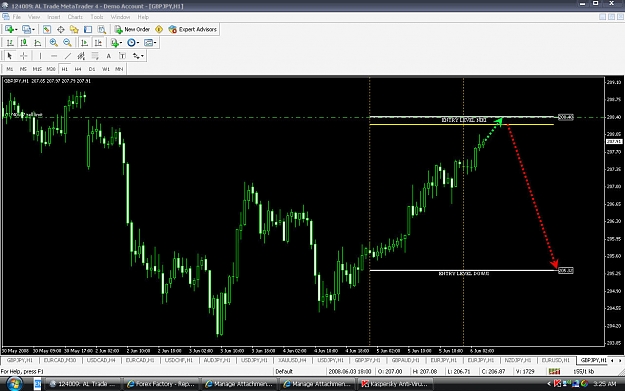625x391 pixels.
Task: Switch to the EURCAD,M30 chart tab
Action: [60, 360]
